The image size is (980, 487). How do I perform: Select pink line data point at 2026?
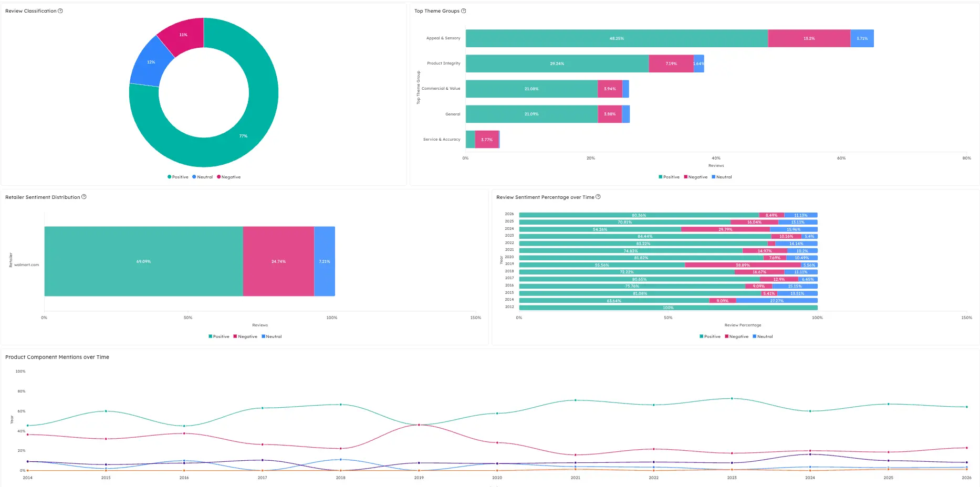coord(966,448)
